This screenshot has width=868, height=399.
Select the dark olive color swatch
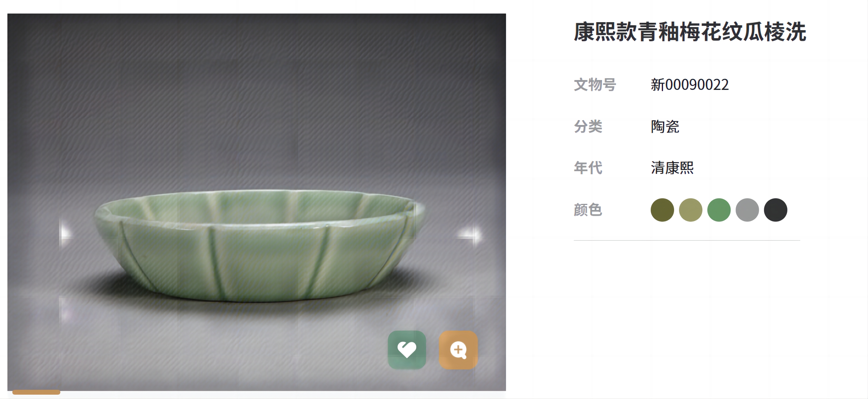point(662,210)
